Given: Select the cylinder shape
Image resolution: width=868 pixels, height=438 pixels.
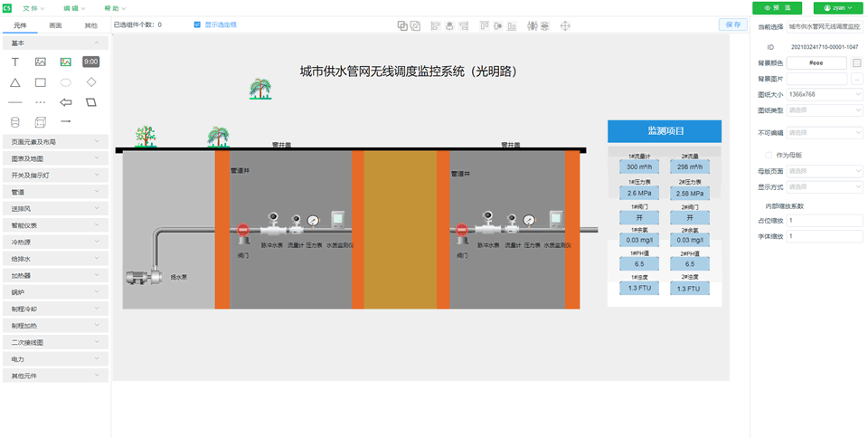Looking at the screenshot, I should 15,122.
